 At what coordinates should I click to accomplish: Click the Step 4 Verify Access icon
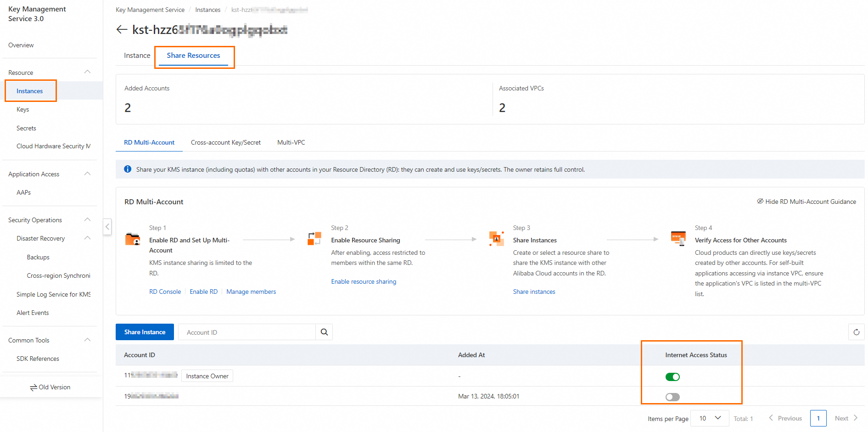click(x=678, y=239)
